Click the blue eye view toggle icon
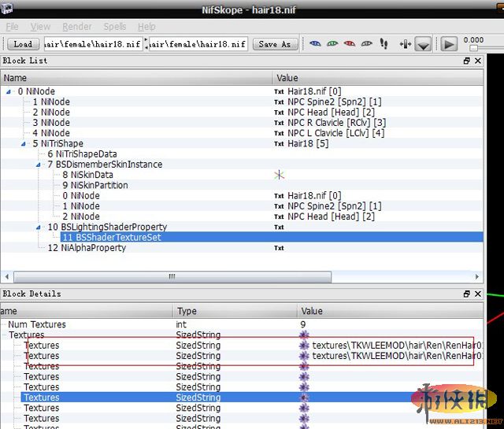 pyautogui.click(x=315, y=44)
